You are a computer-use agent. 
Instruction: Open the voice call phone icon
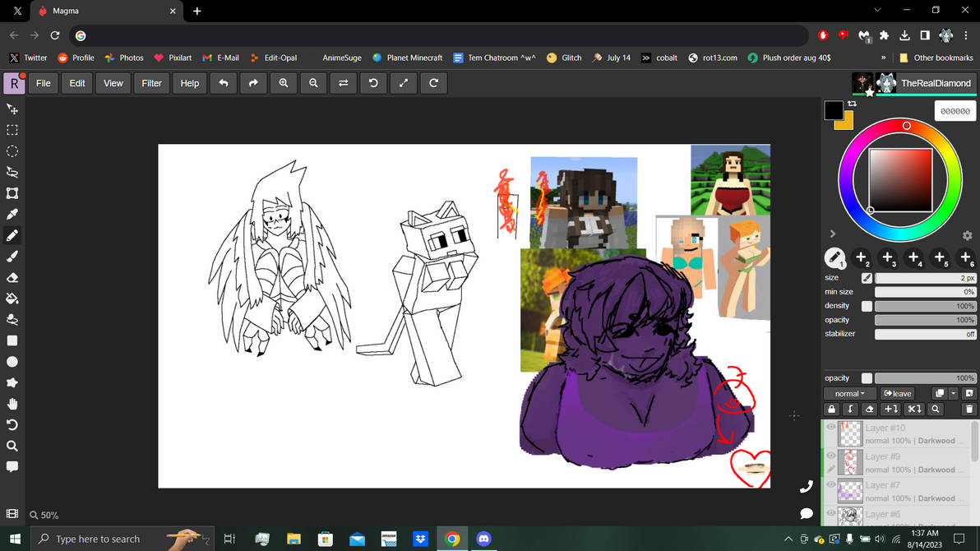point(807,487)
